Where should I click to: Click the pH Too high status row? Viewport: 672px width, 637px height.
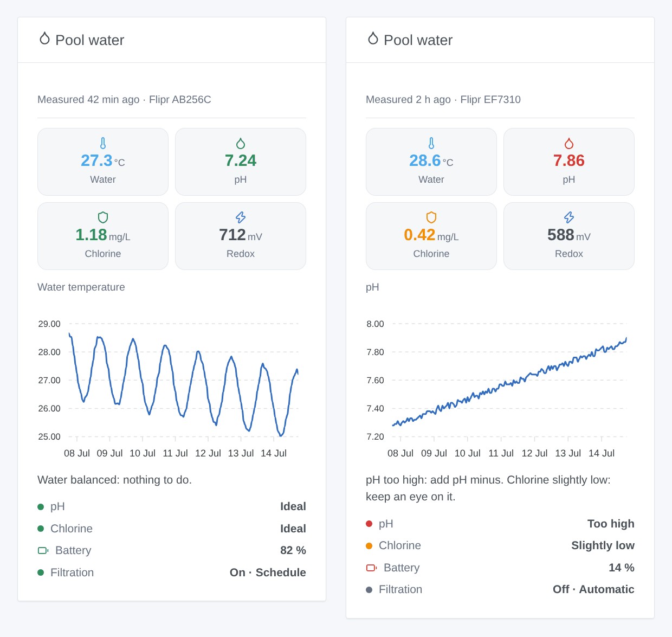click(500, 524)
